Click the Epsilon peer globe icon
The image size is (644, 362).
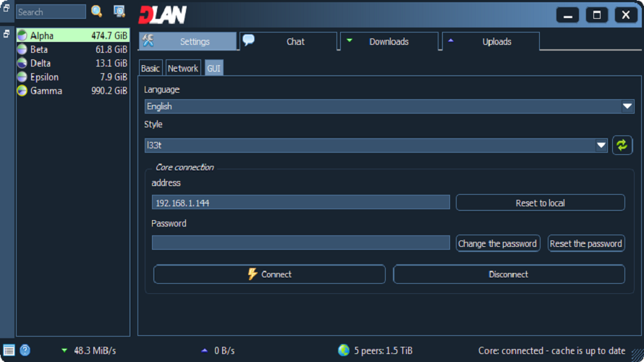point(22,77)
